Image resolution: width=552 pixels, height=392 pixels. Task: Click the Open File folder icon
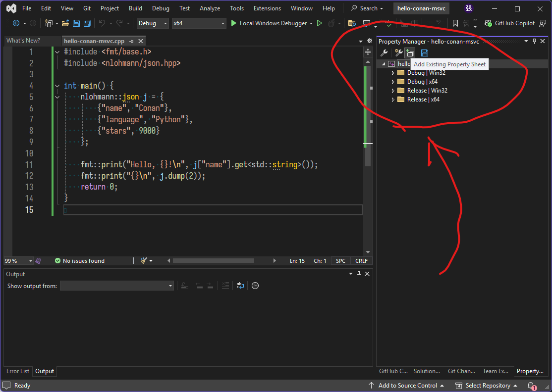(65, 23)
